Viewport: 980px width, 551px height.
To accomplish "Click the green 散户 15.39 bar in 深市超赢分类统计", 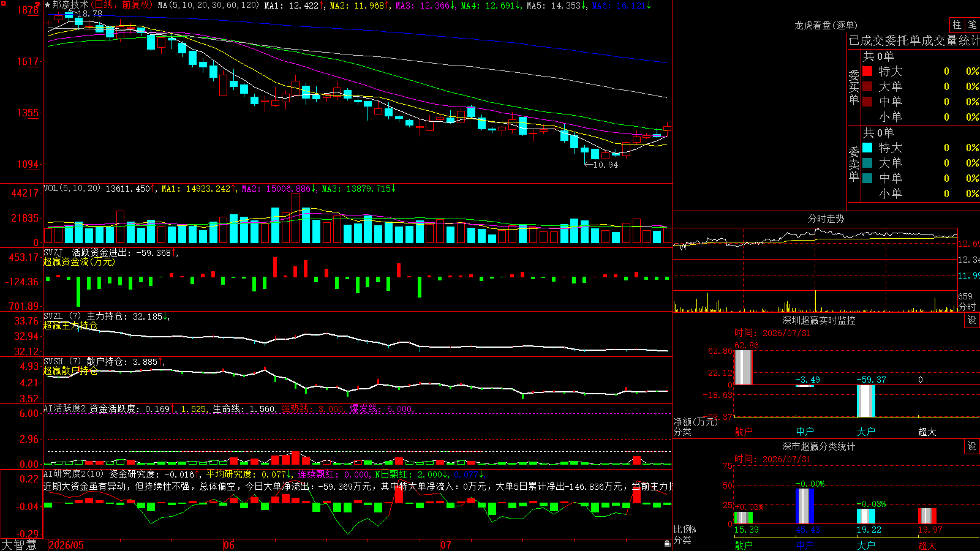I will 744,517.
